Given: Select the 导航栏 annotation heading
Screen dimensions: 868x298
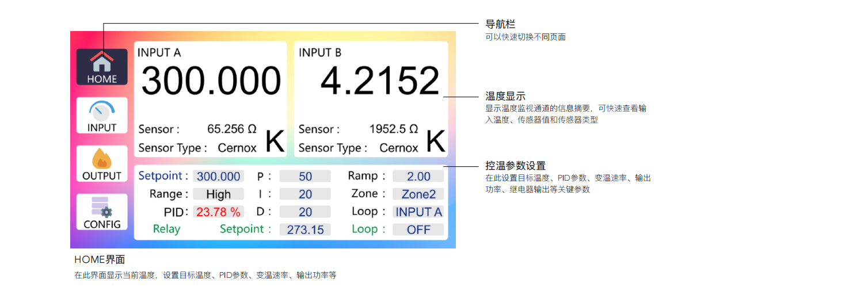Looking at the screenshot, I should coord(500,24).
